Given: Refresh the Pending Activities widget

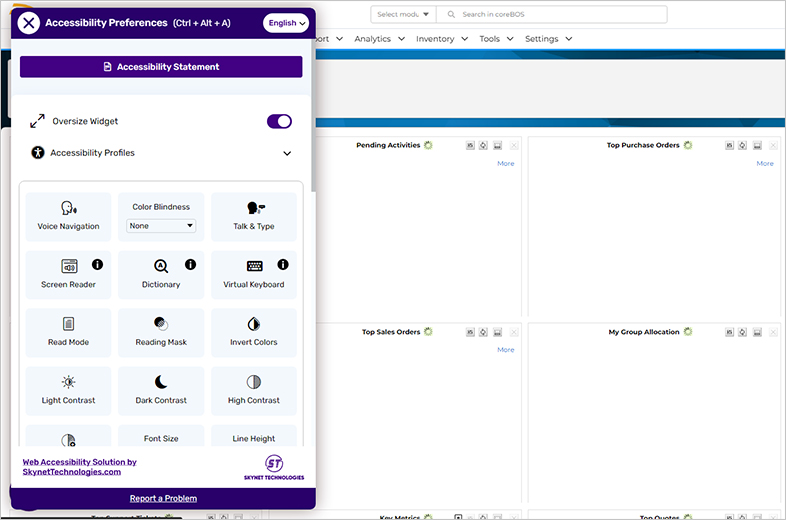Looking at the screenshot, I should point(483,145).
